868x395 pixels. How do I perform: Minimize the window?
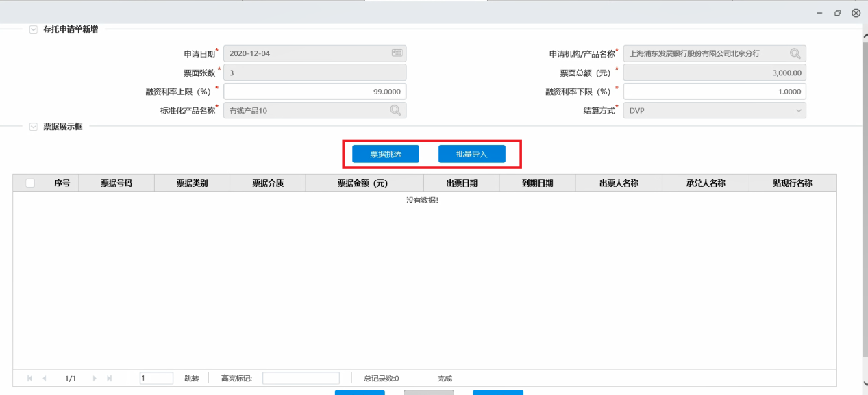pyautogui.click(x=819, y=13)
